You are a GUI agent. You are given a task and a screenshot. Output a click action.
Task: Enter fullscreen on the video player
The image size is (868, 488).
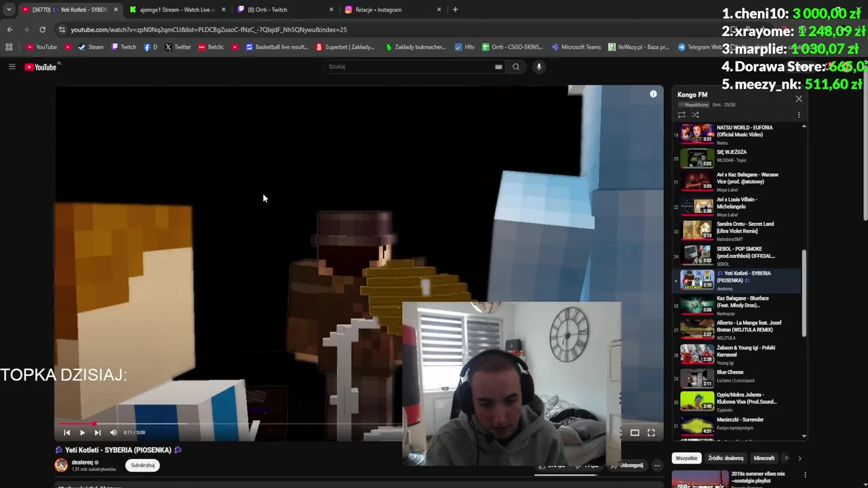click(651, 432)
